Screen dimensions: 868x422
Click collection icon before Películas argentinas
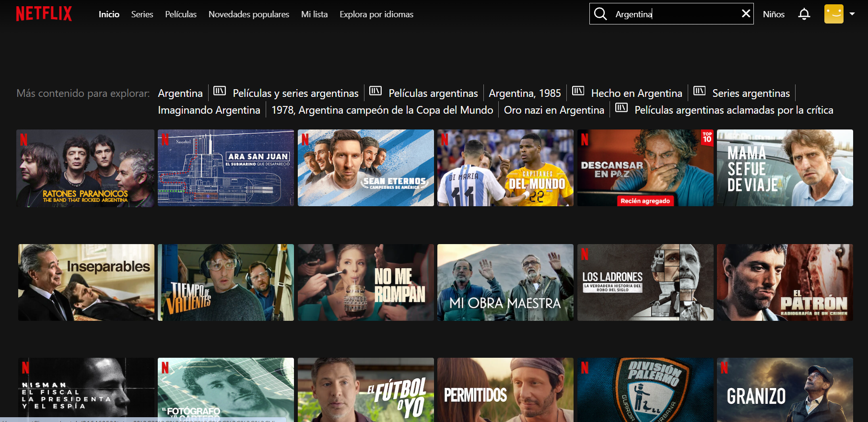(x=375, y=91)
